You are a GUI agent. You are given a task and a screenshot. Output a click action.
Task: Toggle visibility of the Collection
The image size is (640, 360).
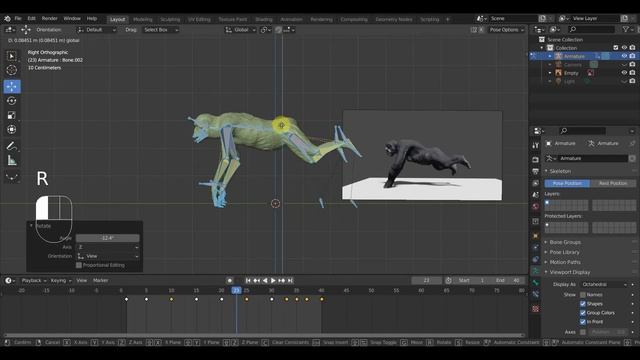point(624,48)
